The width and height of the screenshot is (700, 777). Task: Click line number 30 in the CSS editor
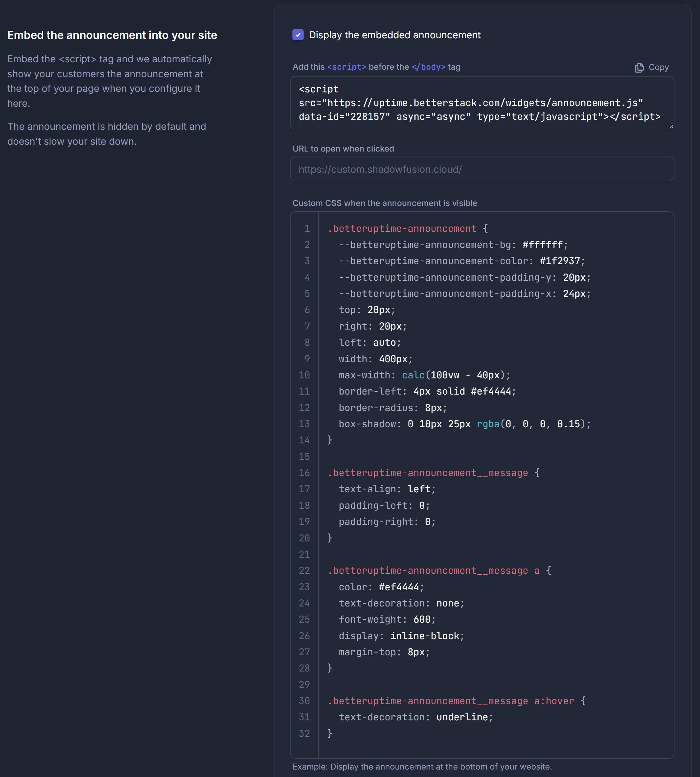pyautogui.click(x=304, y=701)
